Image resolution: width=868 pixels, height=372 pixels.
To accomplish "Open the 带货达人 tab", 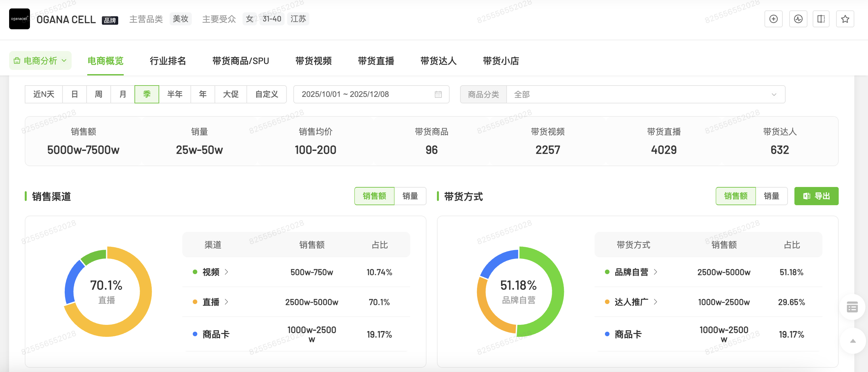I will point(438,61).
